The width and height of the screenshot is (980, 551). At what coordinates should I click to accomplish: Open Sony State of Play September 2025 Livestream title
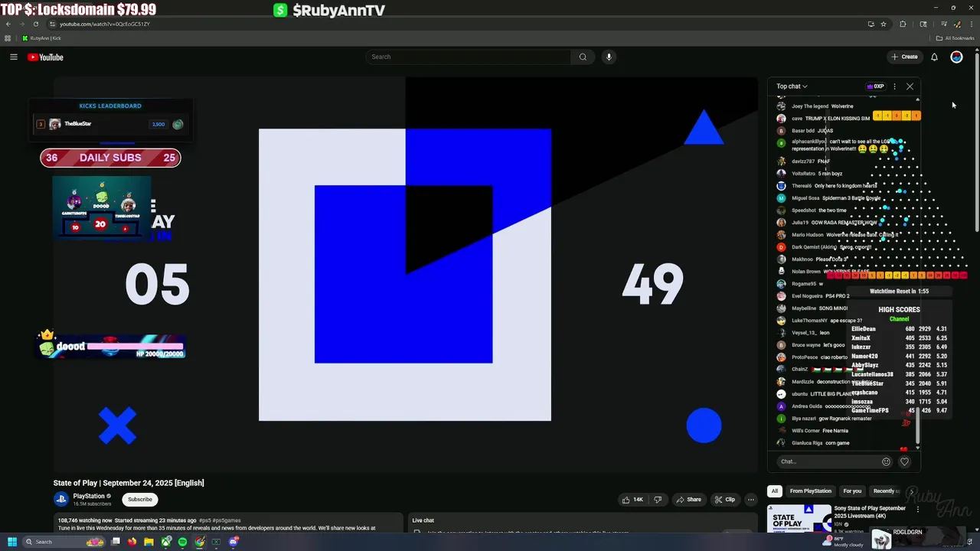(x=870, y=512)
